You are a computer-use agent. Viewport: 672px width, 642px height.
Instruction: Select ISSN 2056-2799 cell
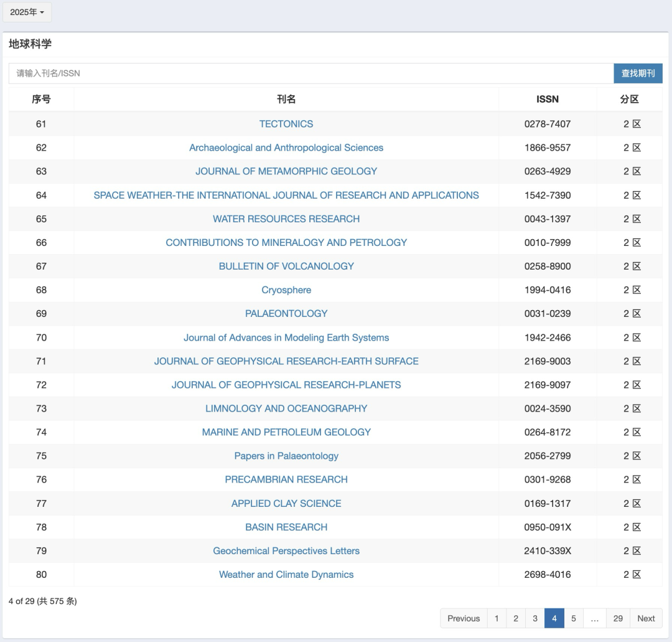[548, 455]
